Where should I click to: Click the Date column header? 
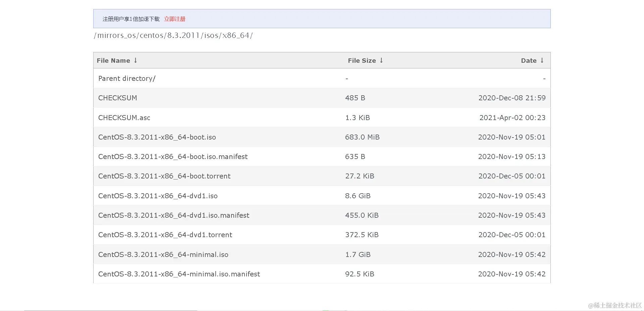pyautogui.click(x=529, y=61)
